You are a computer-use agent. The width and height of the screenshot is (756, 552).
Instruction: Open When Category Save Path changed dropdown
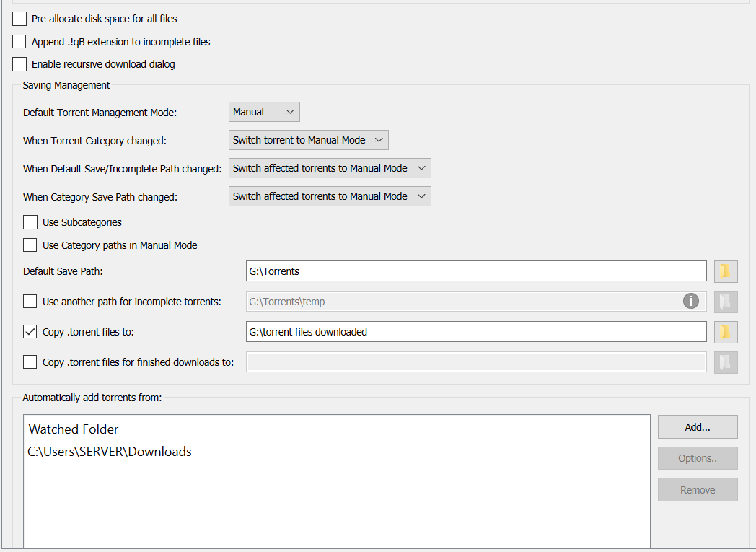click(x=330, y=196)
